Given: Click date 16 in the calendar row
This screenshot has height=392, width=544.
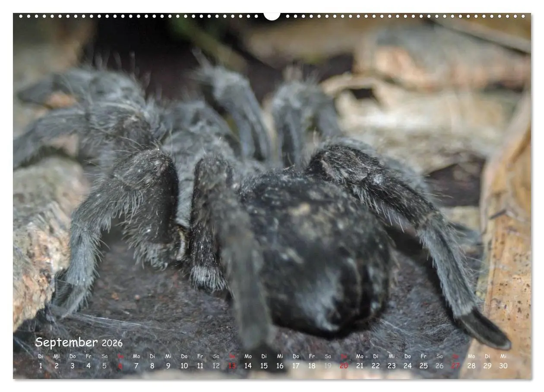Looking at the screenshot, I should 280,366.
